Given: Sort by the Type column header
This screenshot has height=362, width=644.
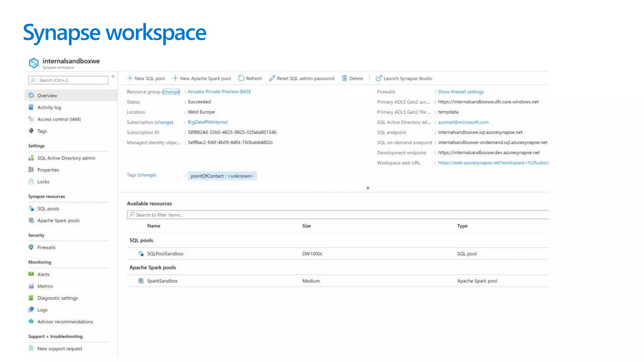Looking at the screenshot, I should [462, 226].
